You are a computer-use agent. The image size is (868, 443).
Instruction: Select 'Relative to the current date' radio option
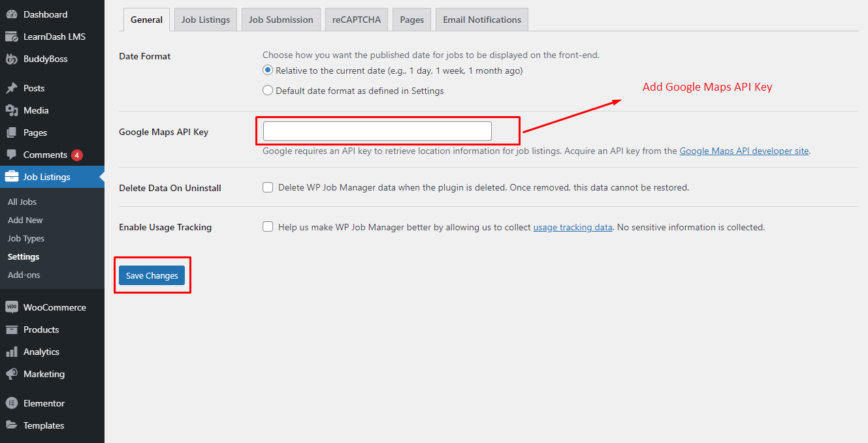[268, 70]
